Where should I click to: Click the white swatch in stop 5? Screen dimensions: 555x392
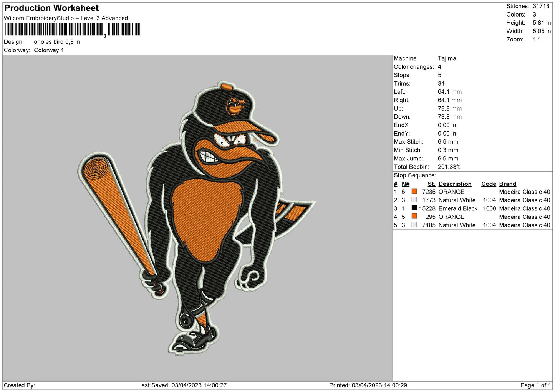tap(414, 225)
